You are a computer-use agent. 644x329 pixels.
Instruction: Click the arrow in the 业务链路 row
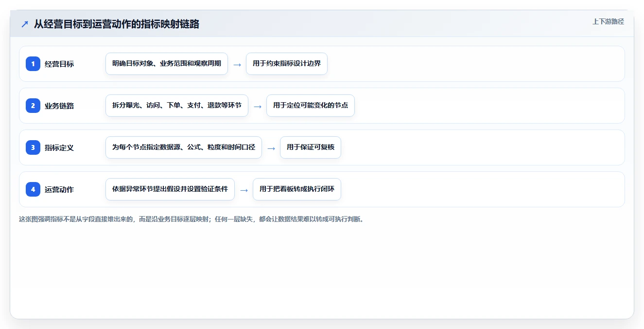(x=258, y=106)
